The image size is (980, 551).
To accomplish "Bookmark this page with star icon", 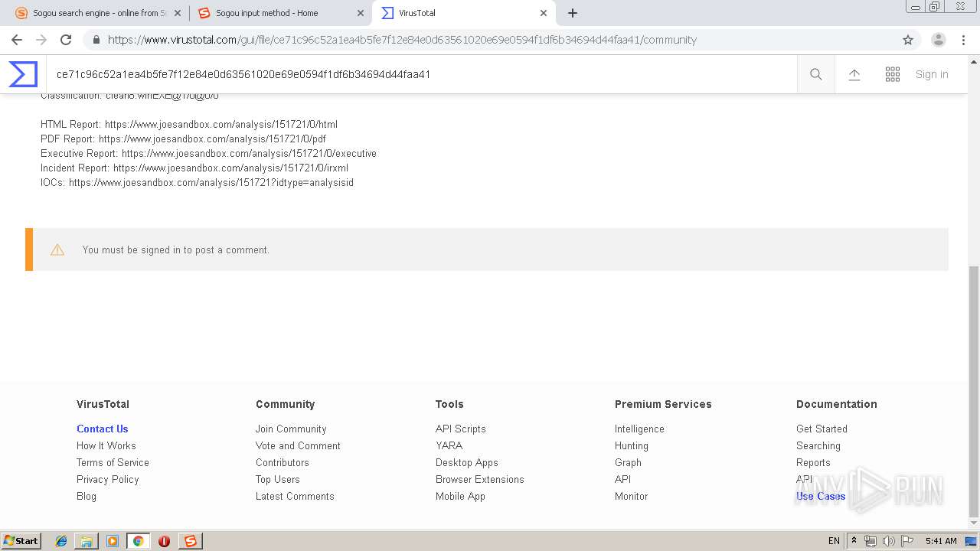I will click(x=908, y=40).
